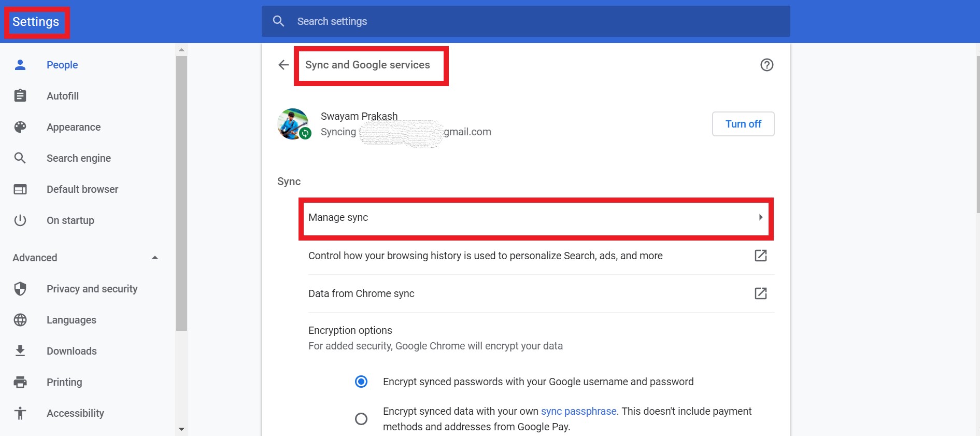Click the Downloads arrow icon
This screenshot has width=980, height=436.
pyautogui.click(x=20, y=351)
